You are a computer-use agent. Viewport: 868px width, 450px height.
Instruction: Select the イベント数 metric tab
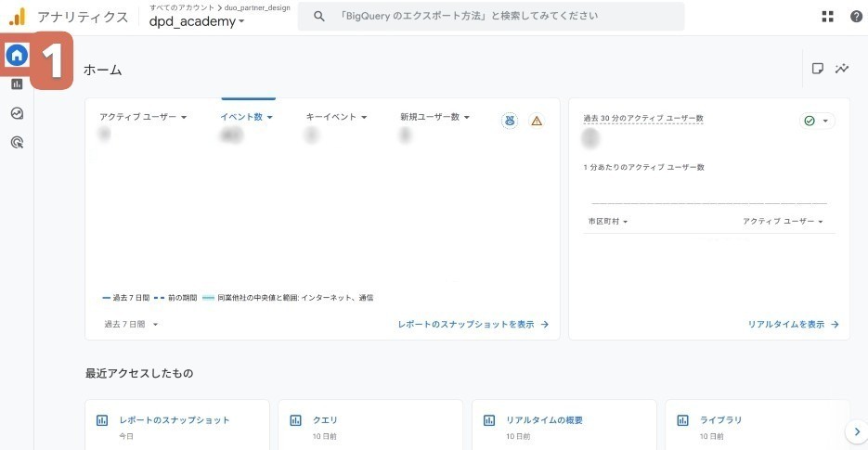[246, 117]
